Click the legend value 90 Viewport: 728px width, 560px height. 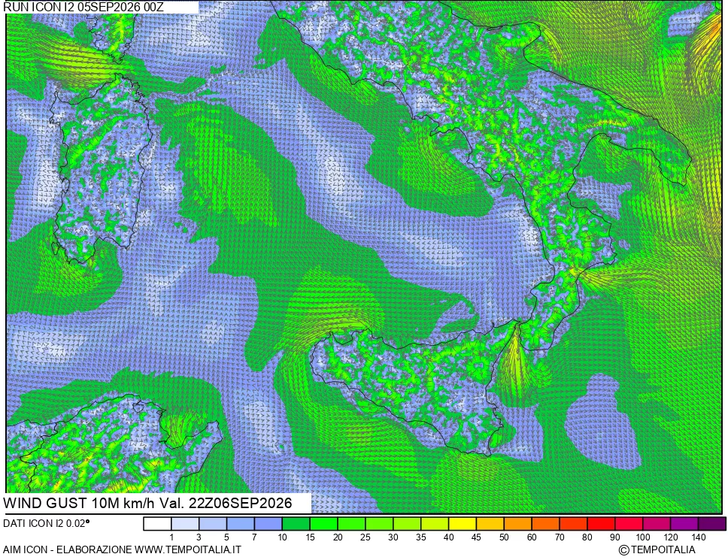tap(614, 537)
